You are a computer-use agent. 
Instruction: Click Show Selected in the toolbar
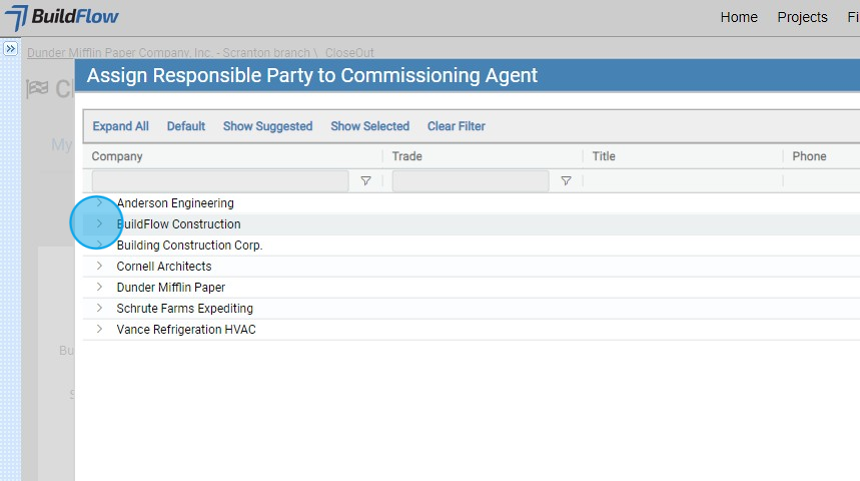tap(370, 126)
